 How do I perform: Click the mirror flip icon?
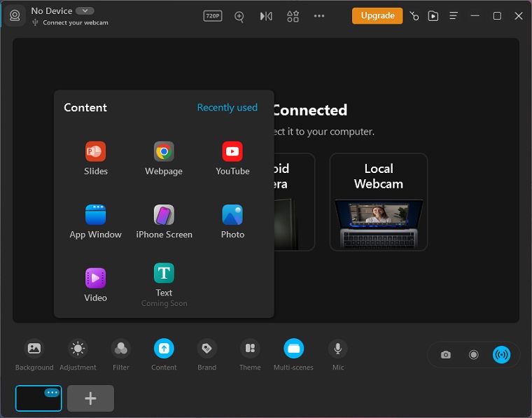tap(266, 16)
